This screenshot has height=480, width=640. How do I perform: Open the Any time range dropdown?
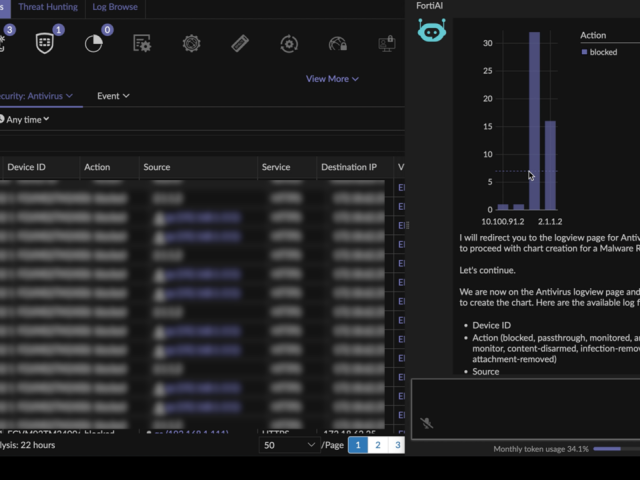tap(25, 119)
